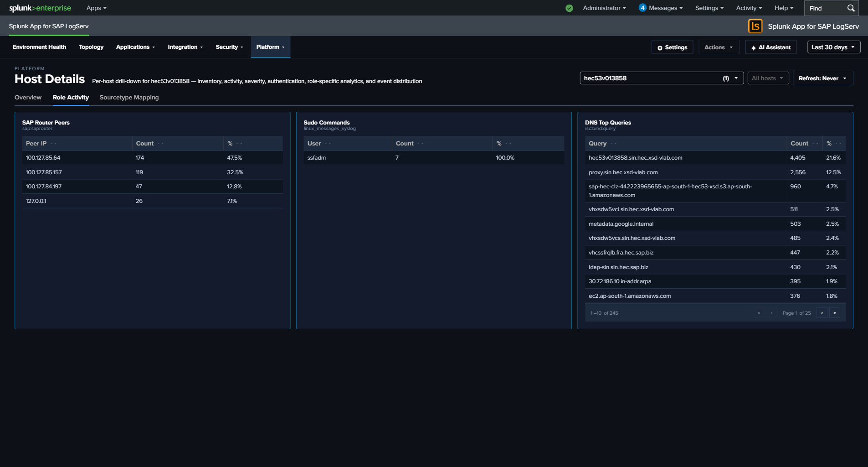
Task: Click query ldap-sin.sin.hec.sap.biz
Action: 618,267
